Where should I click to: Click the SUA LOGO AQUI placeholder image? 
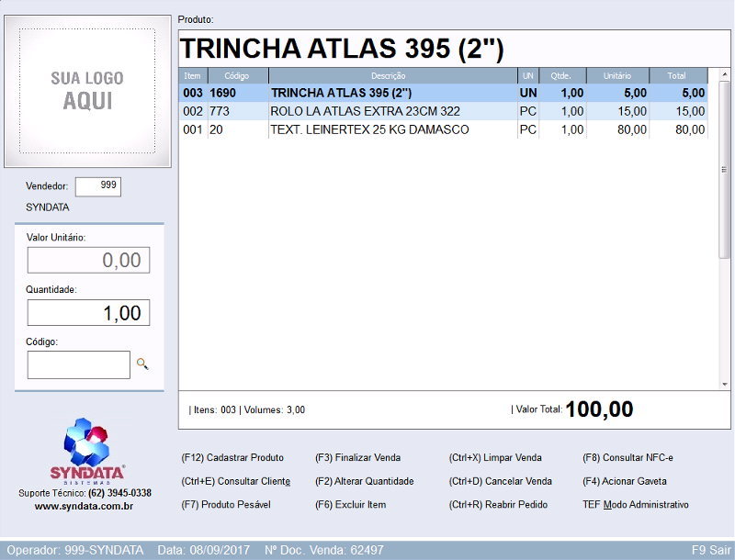87,91
